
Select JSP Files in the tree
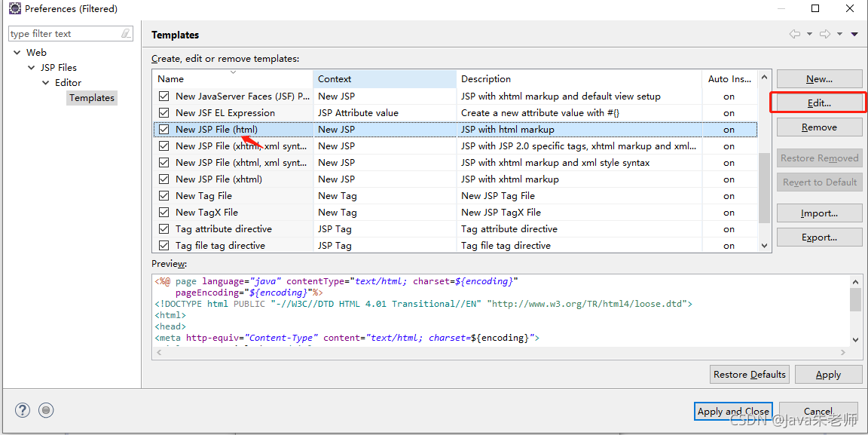[59, 68]
